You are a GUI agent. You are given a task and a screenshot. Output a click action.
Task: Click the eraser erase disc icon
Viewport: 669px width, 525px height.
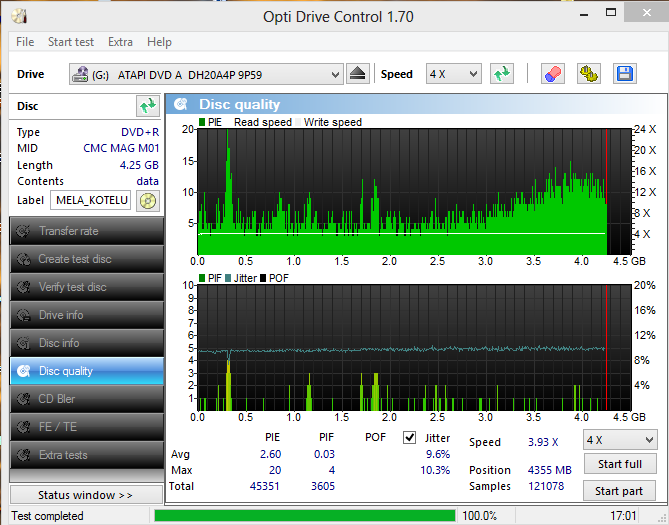click(x=553, y=74)
